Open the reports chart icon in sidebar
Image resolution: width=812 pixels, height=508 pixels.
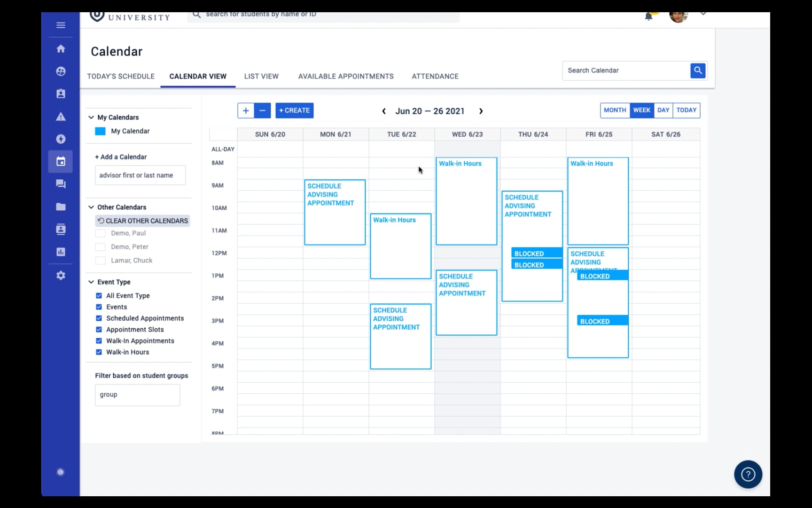[61, 252]
